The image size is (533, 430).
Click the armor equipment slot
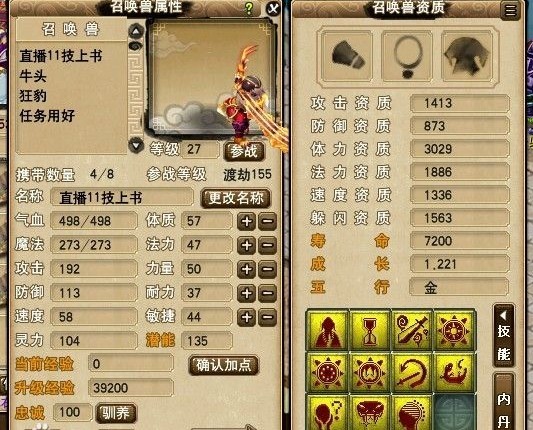(467, 56)
